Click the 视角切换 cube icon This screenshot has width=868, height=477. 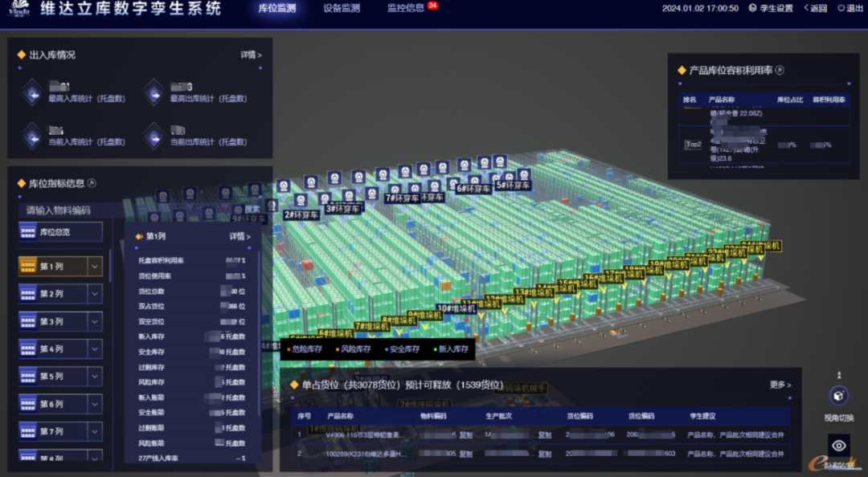[x=838, y=396]
